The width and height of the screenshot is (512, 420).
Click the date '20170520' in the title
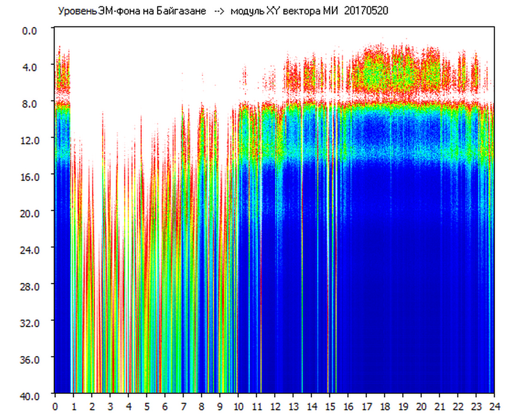(x=366, y=11)
